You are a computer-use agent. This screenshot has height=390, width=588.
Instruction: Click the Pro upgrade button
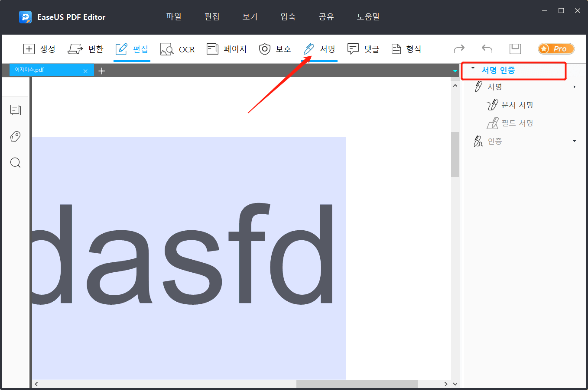(x=556, y=49)
